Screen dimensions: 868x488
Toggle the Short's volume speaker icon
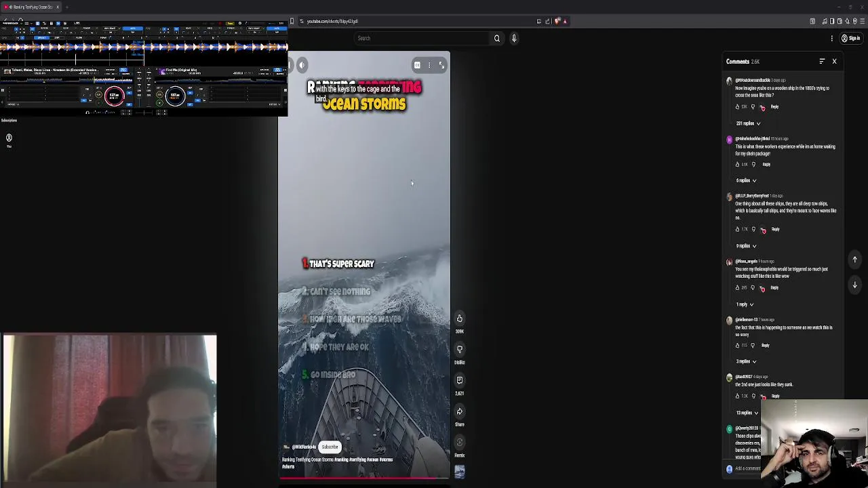click(x=302, y=65)
